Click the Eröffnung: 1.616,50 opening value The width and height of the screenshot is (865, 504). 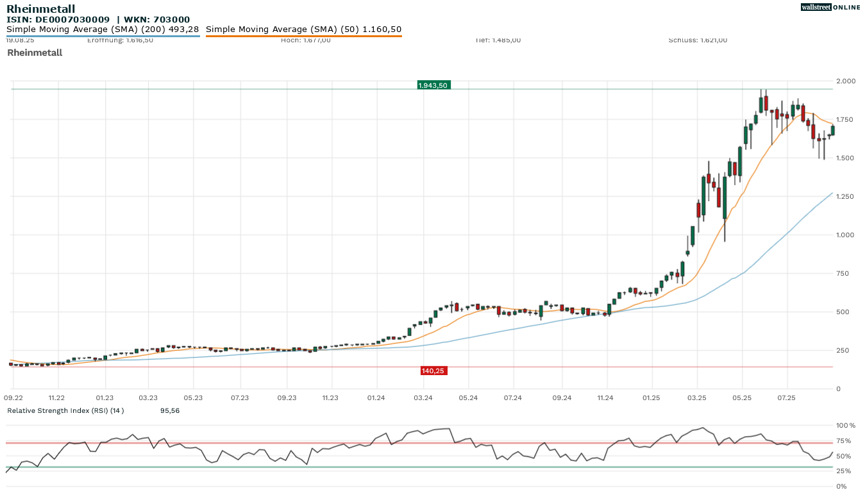(x=120, y=40)
